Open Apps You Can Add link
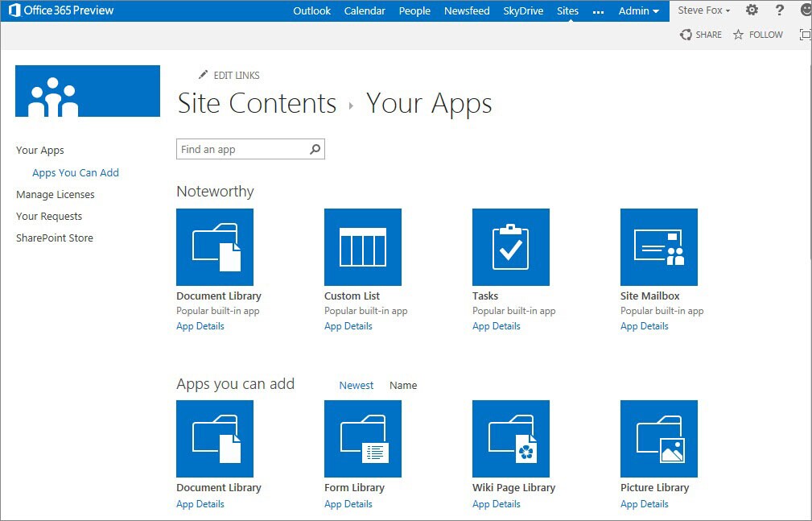This screenshot has height=521, width=812. point(76,172)
